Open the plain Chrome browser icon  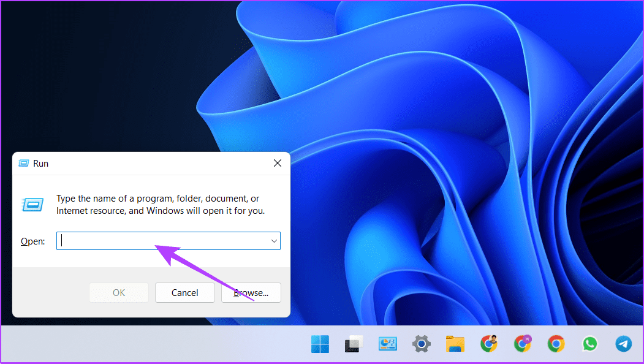(556, 344)
